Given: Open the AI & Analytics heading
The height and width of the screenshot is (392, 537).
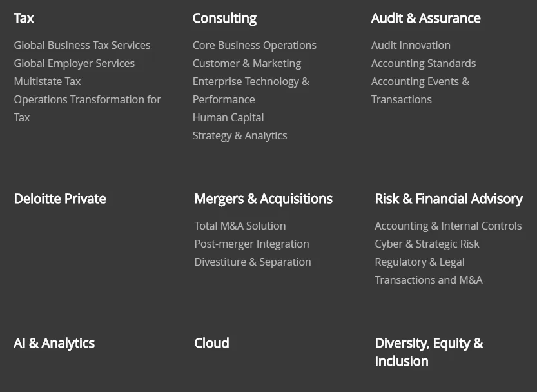Looking at the screenshot, I should (x=54, y=344).
